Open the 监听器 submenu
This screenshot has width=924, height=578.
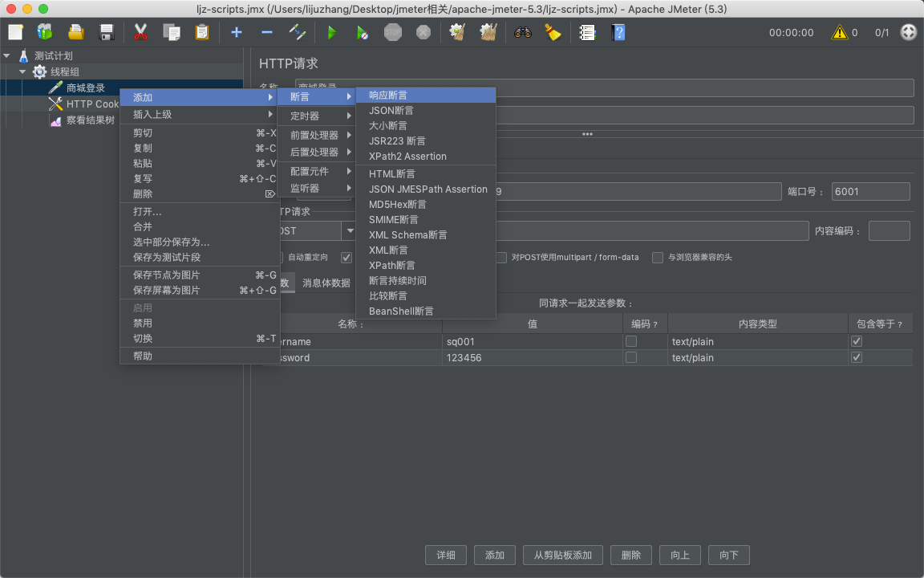tap(317, 188)
